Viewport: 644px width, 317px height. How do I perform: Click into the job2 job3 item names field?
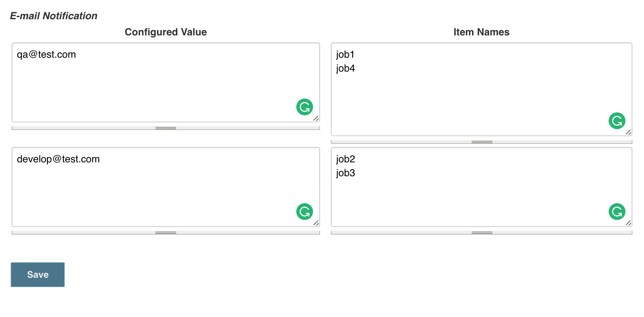pos(482,187)
